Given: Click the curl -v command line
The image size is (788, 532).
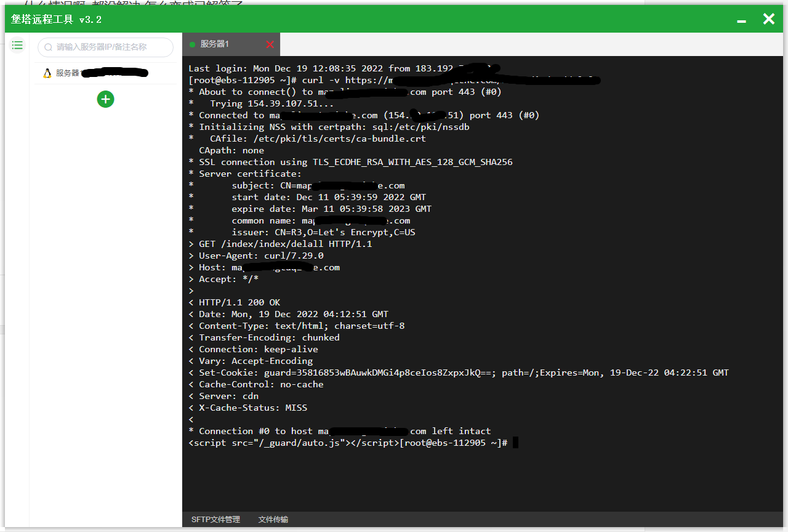Looking at the screenshot, I should (345, 80).
